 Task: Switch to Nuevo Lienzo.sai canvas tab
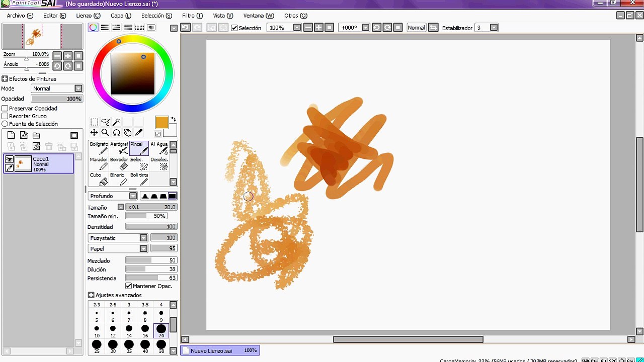pos(220,350)
